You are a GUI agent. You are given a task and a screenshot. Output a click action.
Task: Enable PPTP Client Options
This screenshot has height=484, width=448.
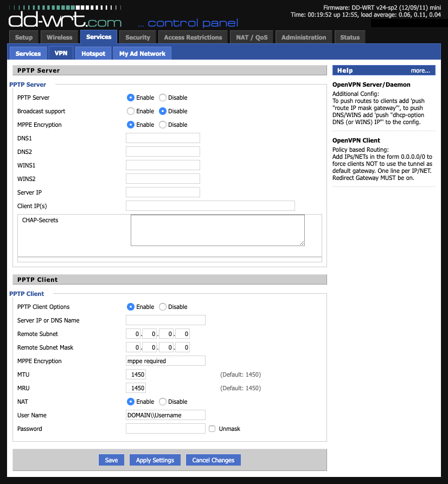(x=131, y=307)
